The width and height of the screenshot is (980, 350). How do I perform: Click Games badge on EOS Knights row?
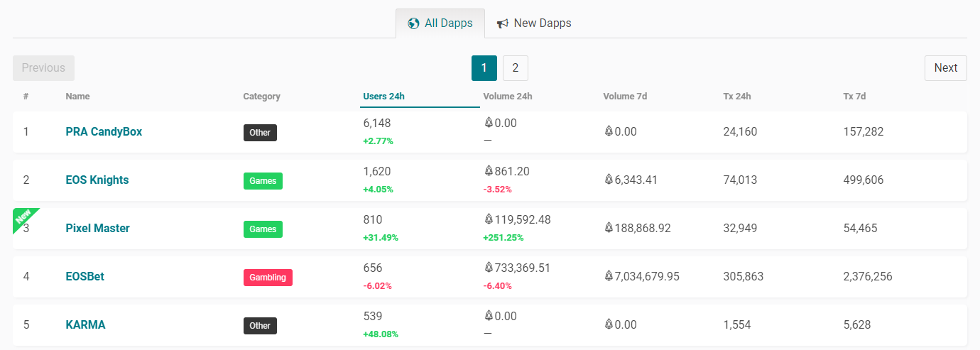(263, 181)
